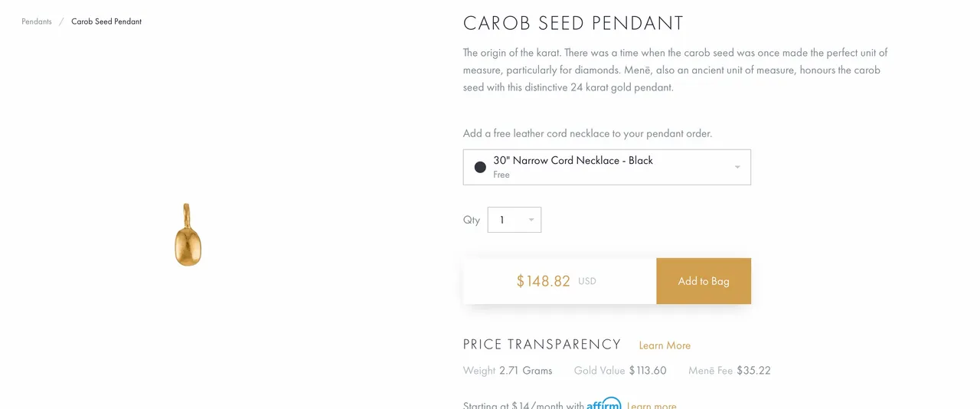Click the $148.82 price
This screenshot has height=409, width=980.
[x=544, y=281]
